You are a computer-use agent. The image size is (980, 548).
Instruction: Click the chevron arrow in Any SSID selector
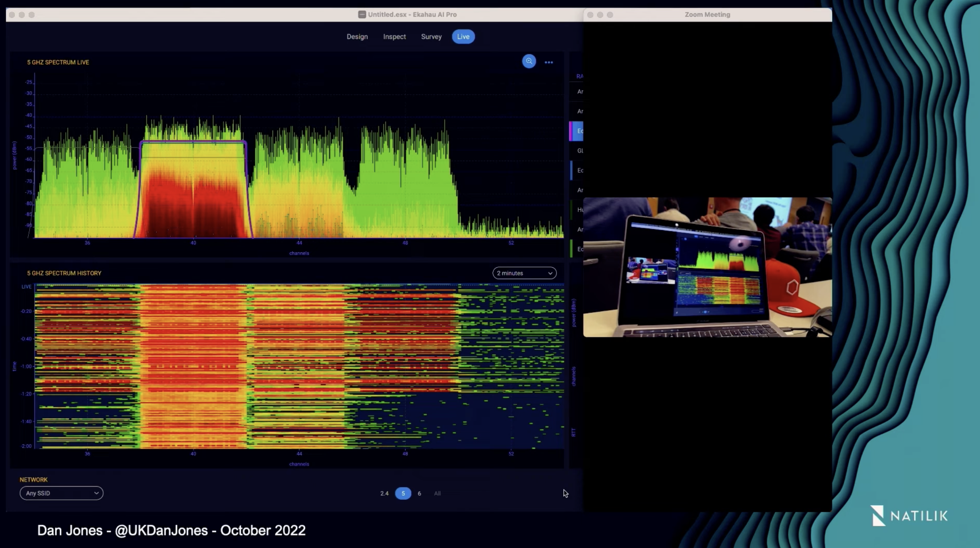pyautogui.click(x=96, y=493)
